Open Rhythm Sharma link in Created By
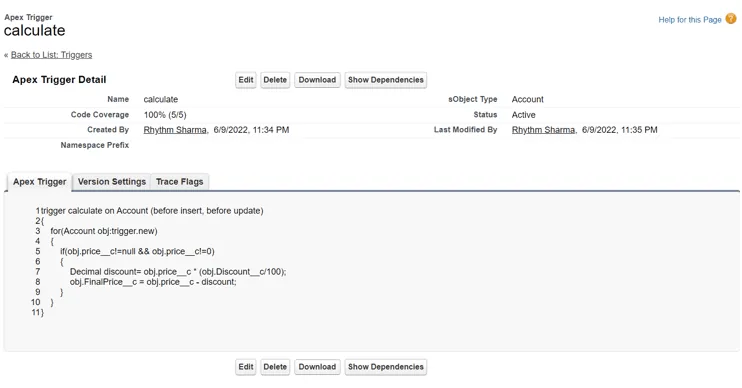The image size is (742, 388). coord(175,130)
